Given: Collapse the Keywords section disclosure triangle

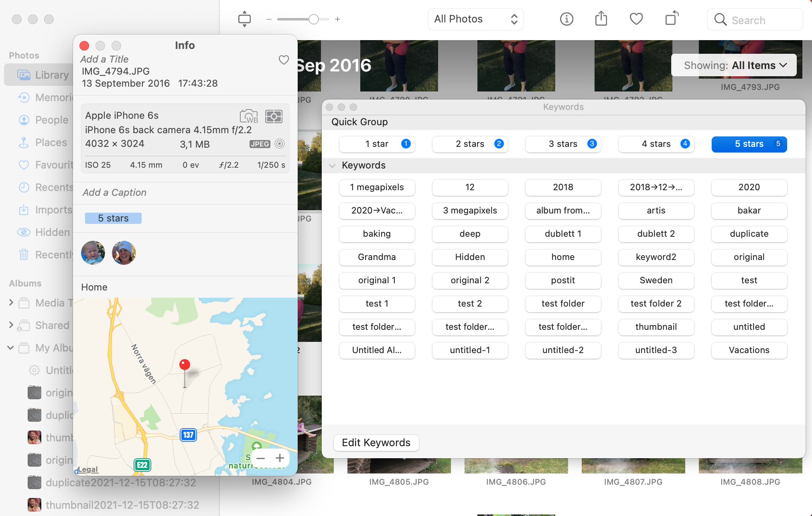Looking at the screenshot, I should (332, 165).
